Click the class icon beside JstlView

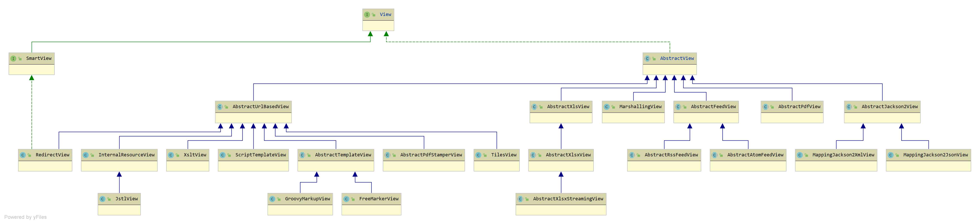coord(102,199)
